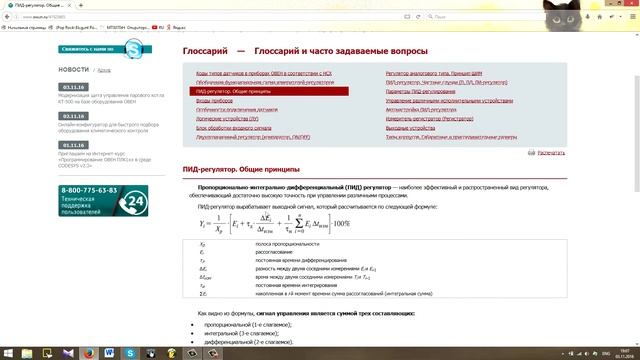
Task: Open a new browser tab with plus
Action: pyautogui.click(x=81, y=5)
